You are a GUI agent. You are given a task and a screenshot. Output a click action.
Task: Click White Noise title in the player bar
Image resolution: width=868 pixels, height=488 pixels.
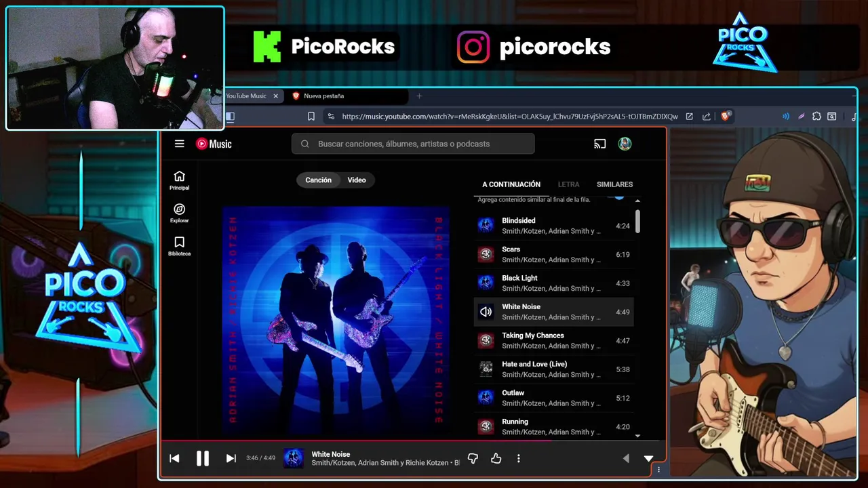[x=331, y=454]
